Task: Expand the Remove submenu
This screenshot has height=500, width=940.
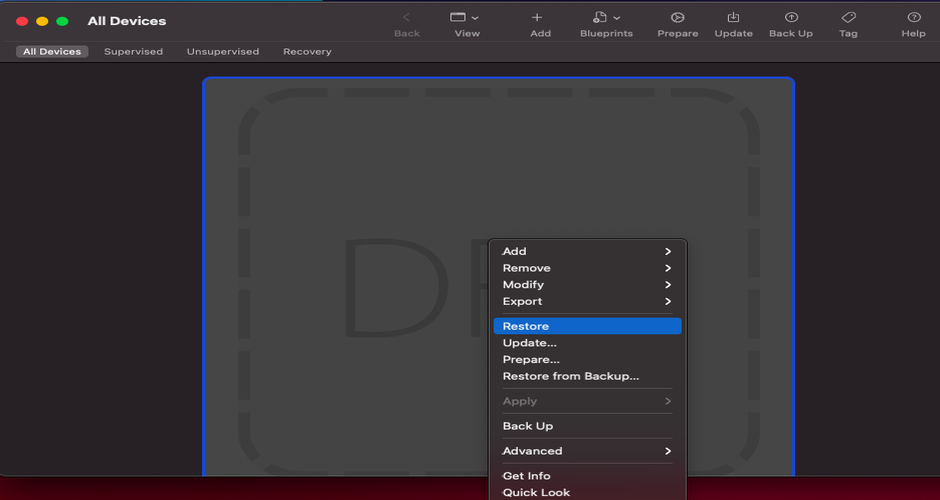Action: point(586,268)
